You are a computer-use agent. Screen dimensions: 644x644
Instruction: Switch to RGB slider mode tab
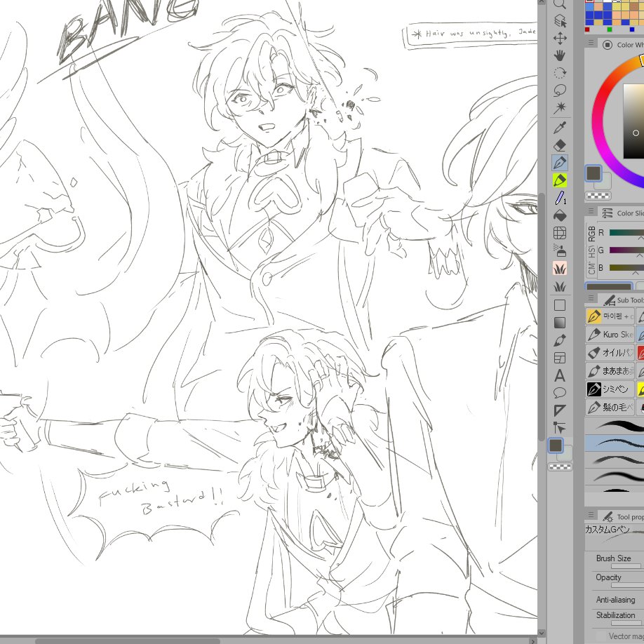pyautogui.click(x=591, y=234)
